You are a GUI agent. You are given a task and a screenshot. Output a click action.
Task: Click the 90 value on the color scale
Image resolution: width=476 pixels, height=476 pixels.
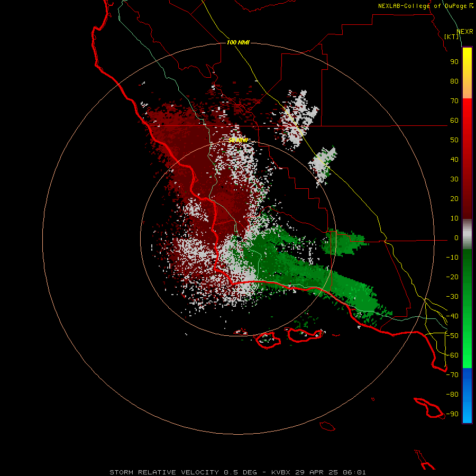pyautogui.click(x=454, y=62)
